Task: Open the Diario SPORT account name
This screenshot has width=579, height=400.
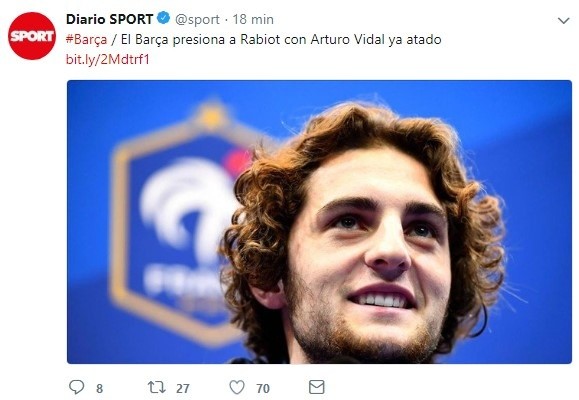Action: coord(109,19)
